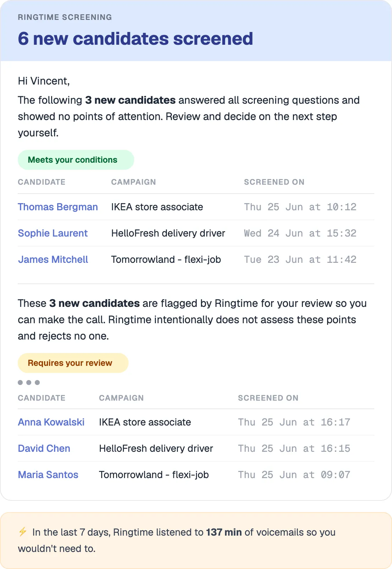This screenshot has height=569, width=392.
Task: Select the Requires your review badge
Action: click(x=73, y=363)
